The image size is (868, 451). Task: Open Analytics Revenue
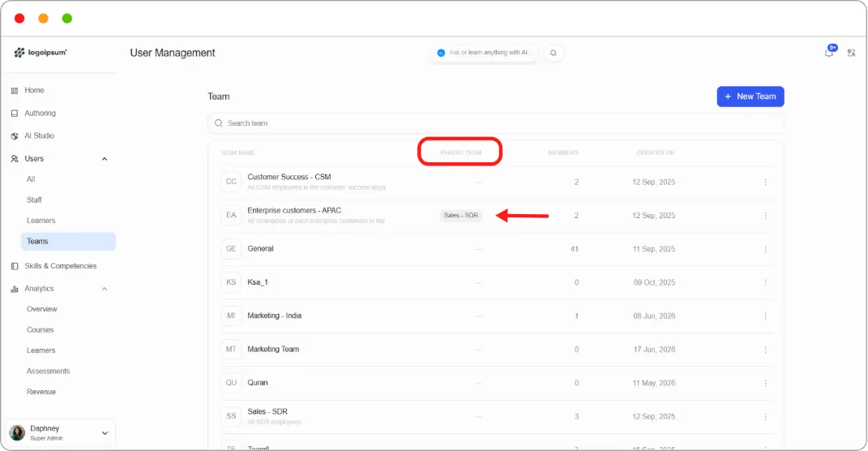pos(41,392)
